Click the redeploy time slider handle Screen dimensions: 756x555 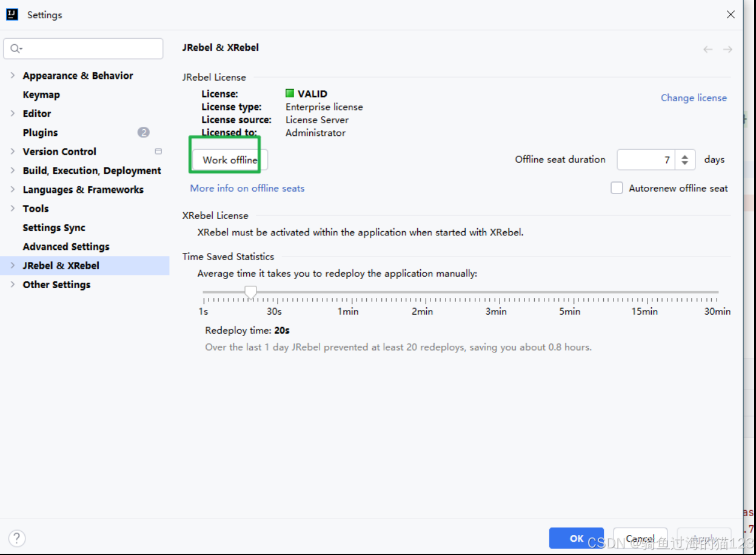pyautogui.click(x=250, y=293)
